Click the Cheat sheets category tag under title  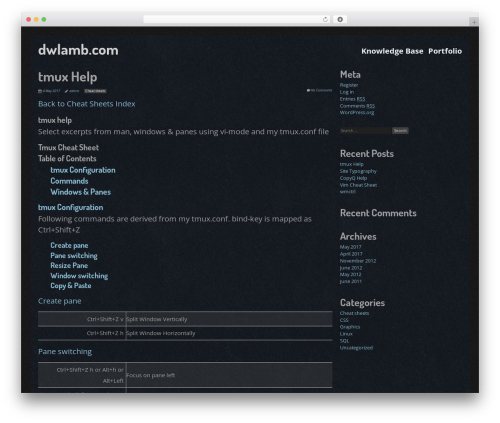point(95,91)
